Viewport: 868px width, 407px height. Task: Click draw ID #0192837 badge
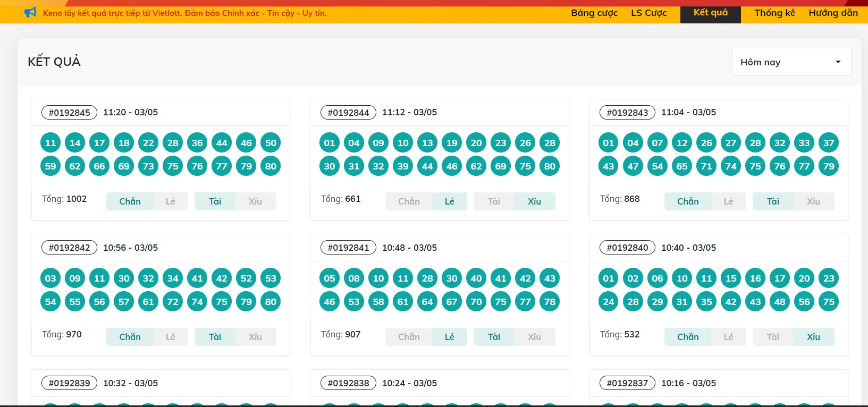628,383
